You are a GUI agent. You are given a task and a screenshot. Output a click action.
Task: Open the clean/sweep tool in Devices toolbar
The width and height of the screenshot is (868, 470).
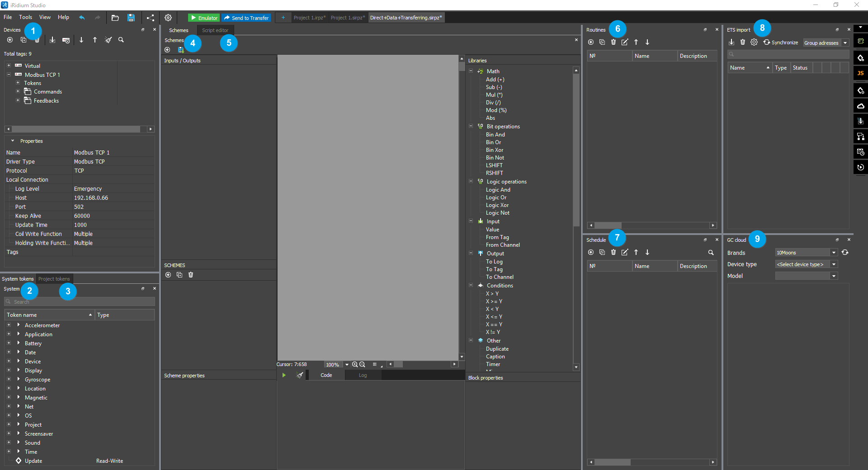pos(108,40)
